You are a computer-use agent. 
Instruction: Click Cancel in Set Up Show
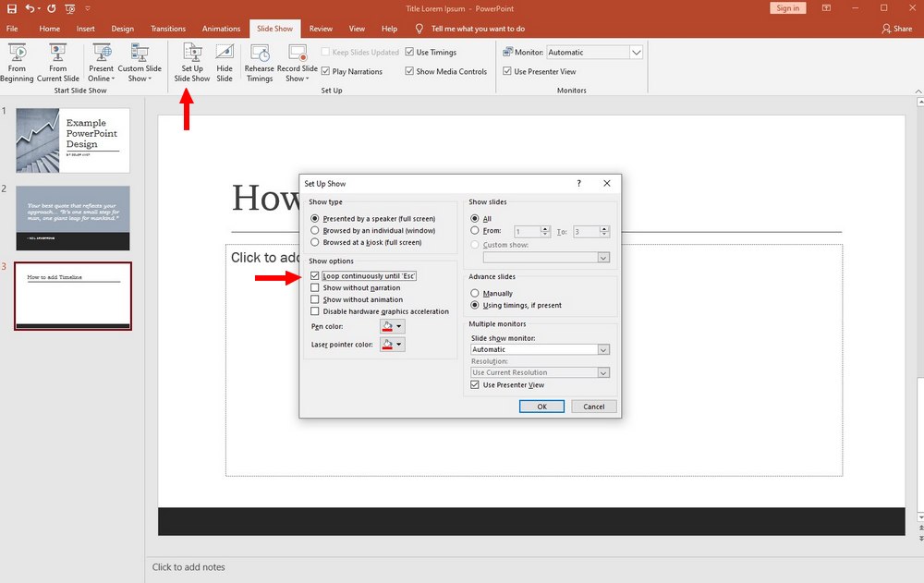click(x=594, y=407)
